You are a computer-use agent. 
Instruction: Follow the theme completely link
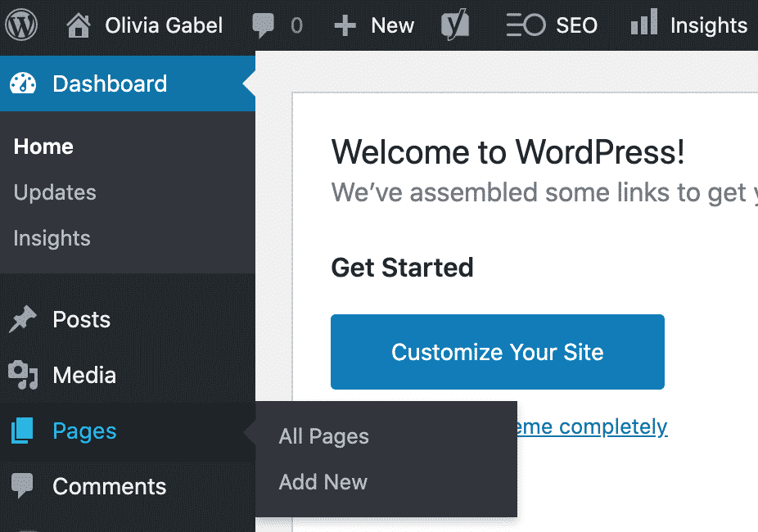592,427
